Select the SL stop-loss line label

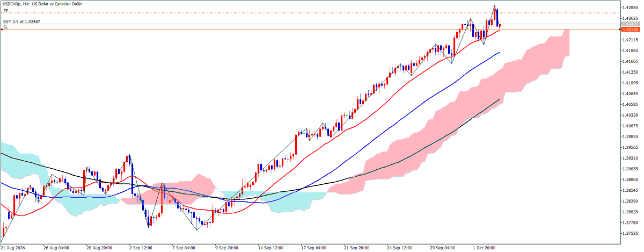pyautogui.click(x=5, y=26)
